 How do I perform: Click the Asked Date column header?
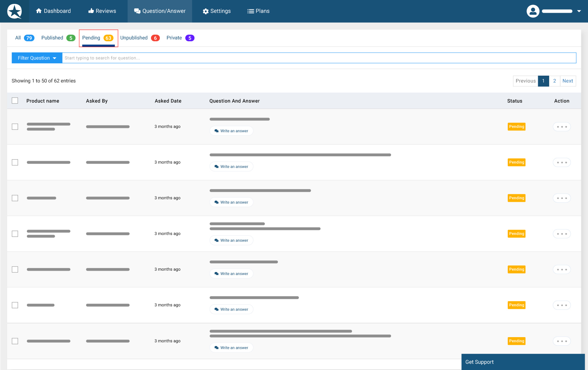[168, 101]
